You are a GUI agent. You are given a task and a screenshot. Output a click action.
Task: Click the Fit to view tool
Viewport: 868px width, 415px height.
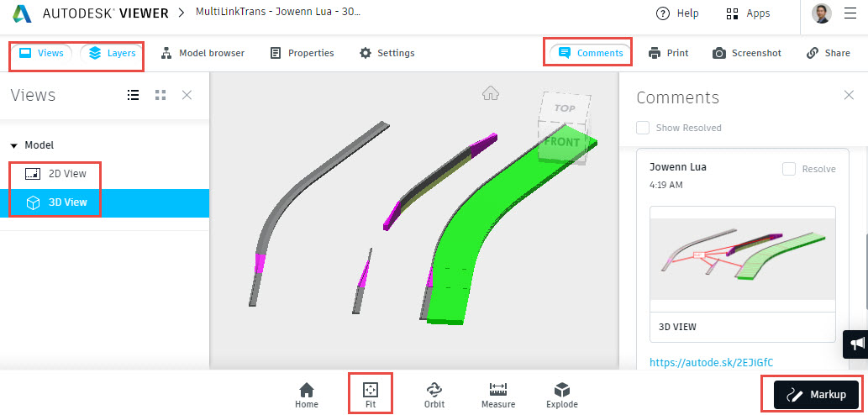tap(370, 395)
